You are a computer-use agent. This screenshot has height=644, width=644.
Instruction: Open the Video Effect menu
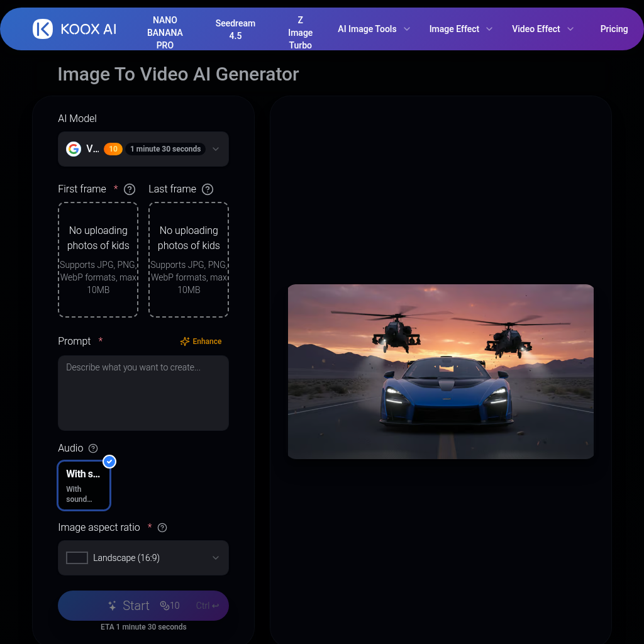click(542, 29)
